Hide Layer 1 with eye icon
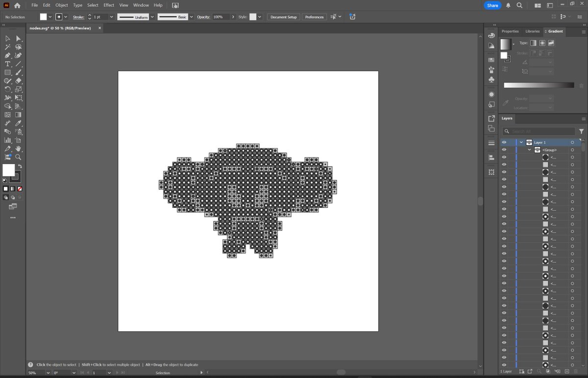 coord(504,142)
